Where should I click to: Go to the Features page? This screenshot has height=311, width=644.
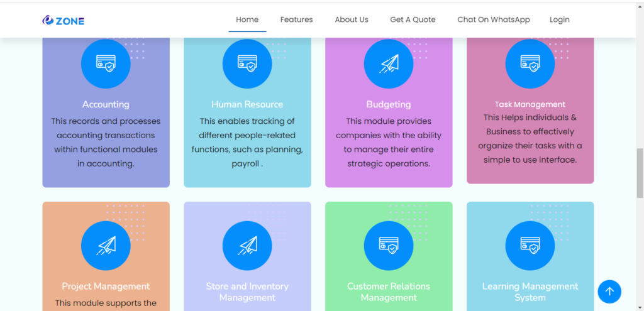(297, 19)
